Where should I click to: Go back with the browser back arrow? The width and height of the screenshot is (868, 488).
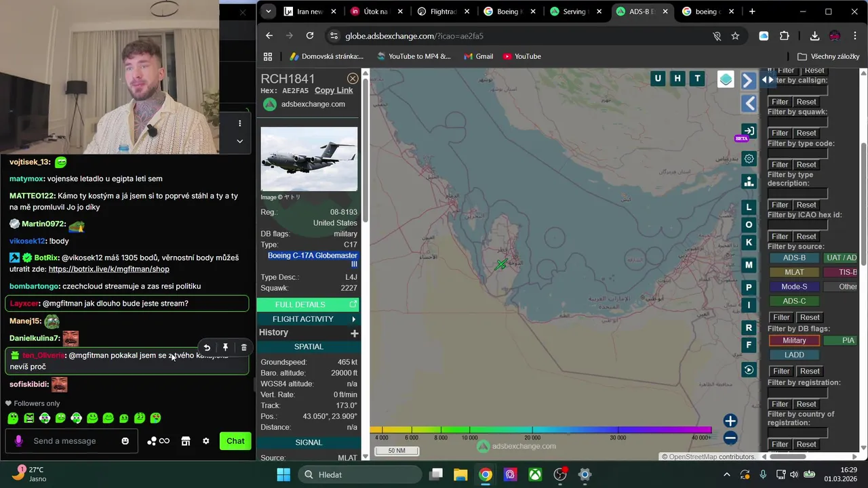(269, 36)
